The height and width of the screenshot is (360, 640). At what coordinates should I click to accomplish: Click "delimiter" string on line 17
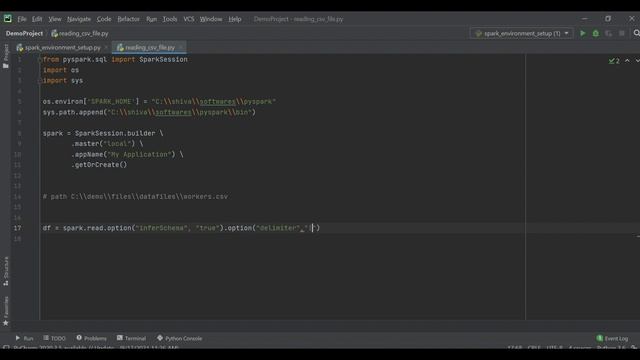pyautogui.click(x=278, y=228)
